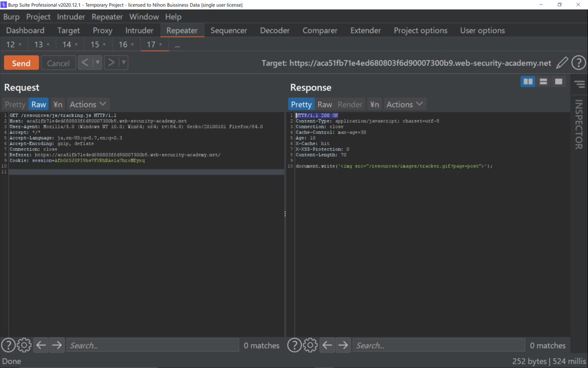Click the X-Cache: hit response header
Viewport: 588px width, 368px height.
coord(313,144)
